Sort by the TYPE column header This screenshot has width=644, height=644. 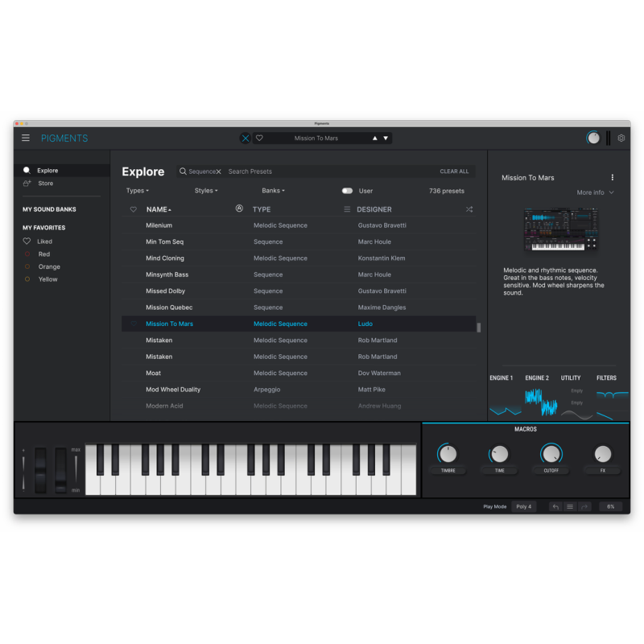click(261, 209)
